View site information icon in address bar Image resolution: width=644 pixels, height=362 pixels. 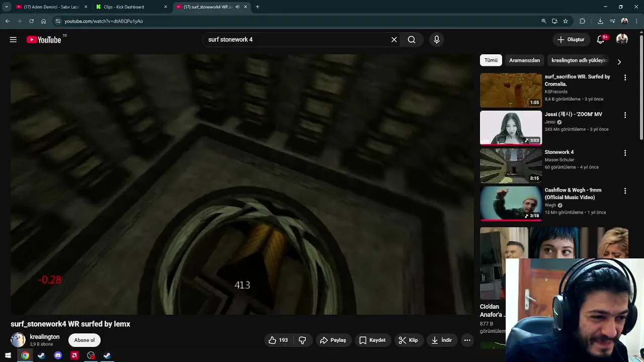coord(58,21)
